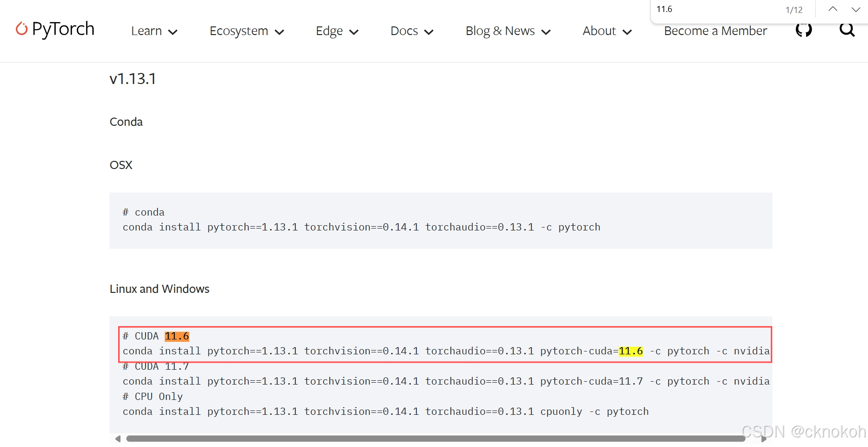Expand the Learn menu

[154, 31]
